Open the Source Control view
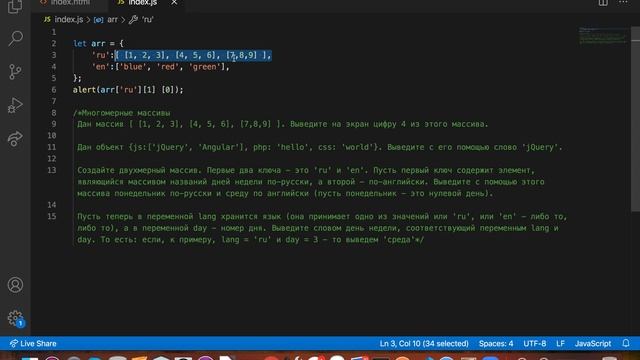 15,72
